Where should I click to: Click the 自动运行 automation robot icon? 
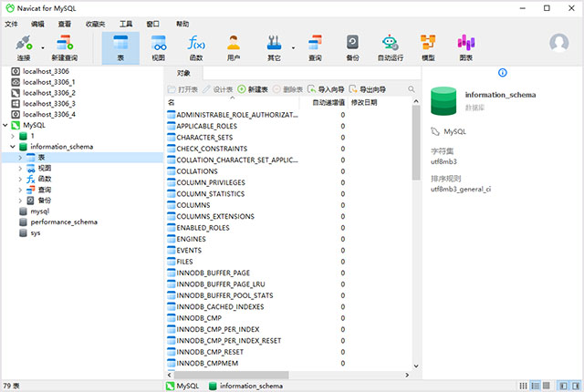click(x=391, y=47)
